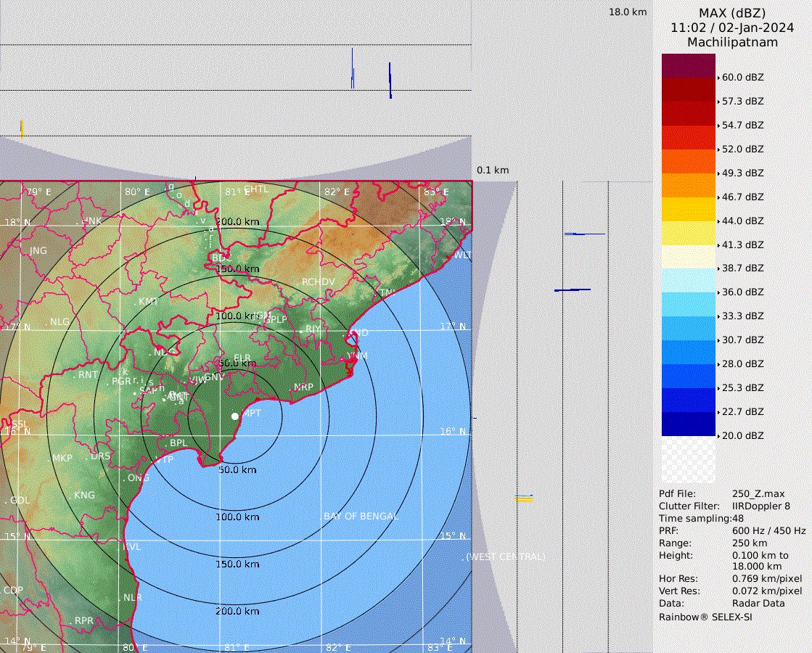
Task: Click the Machilipatnam station name
Action: (732, 42)
